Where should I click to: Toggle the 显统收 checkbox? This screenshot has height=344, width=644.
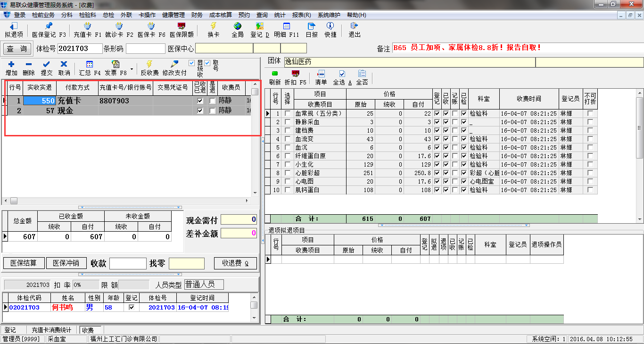(x=191, y=63)
